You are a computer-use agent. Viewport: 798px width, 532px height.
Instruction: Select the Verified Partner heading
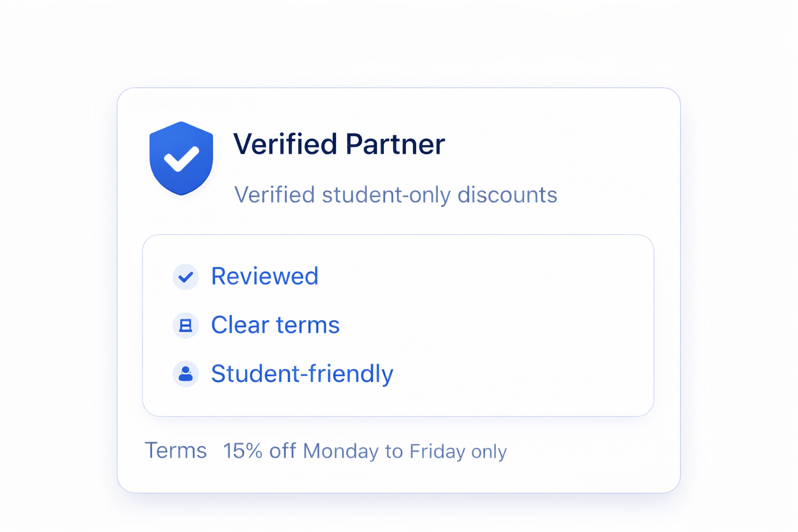point(339,144)
